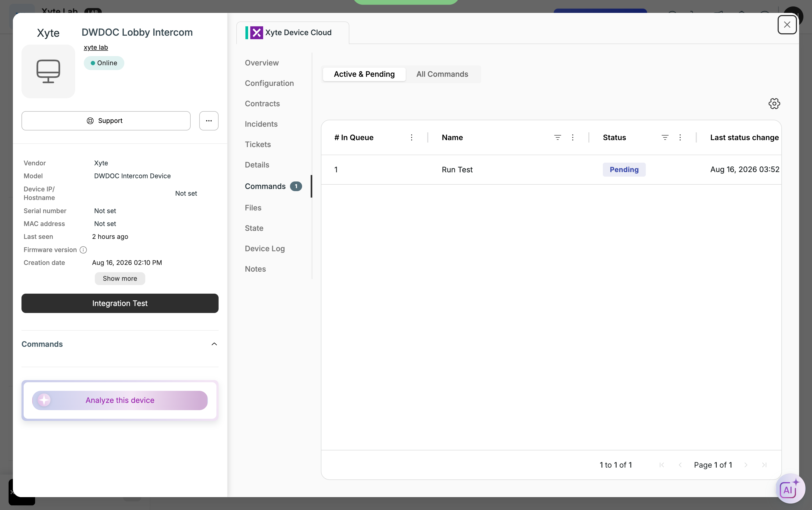This screenshot has height=510, width=812.
Task: Click the MAC address 'Not set' value
Action: click(x=105, y=224)
